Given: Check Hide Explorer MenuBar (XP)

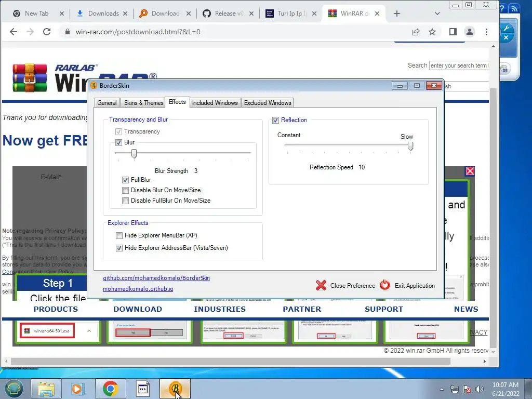Looking at the screenshot, I should pyautogui.click(x=119, y=235).
